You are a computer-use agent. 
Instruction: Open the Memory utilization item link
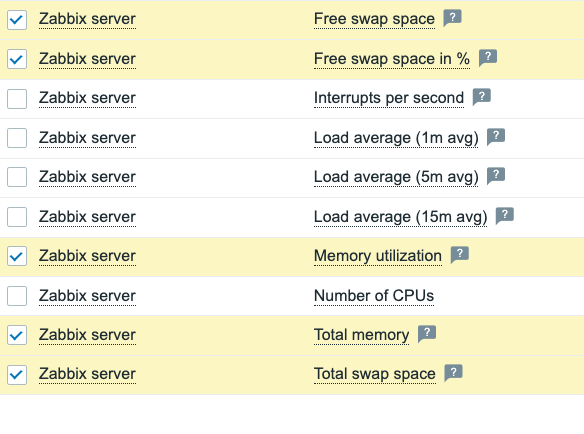click(378, 256)
